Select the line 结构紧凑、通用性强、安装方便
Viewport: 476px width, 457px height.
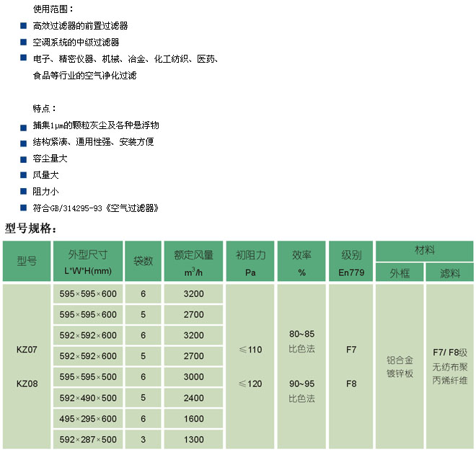[94, 142]
